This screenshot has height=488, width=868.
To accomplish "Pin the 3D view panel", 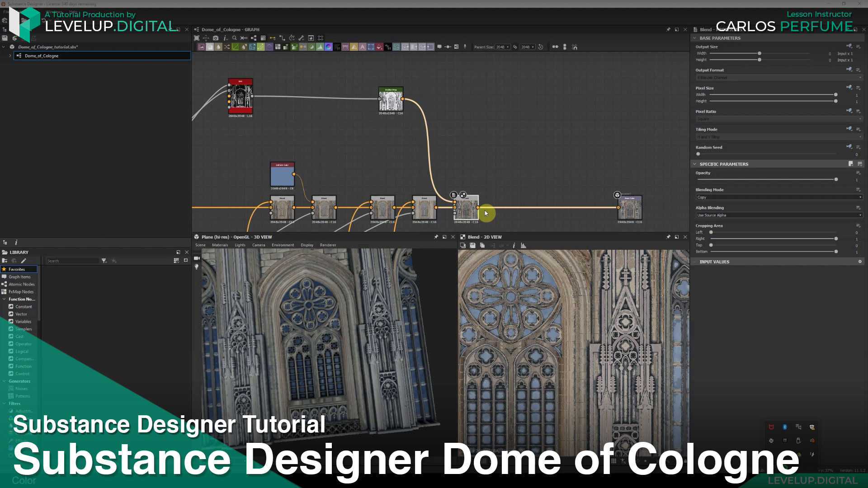I will 436,237.
